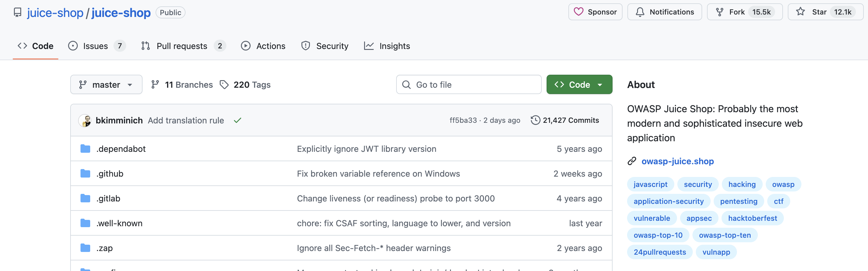The image size is (868, 271).
Task: Click bkimminich's avatar image
Action: [x=85, y=120]
